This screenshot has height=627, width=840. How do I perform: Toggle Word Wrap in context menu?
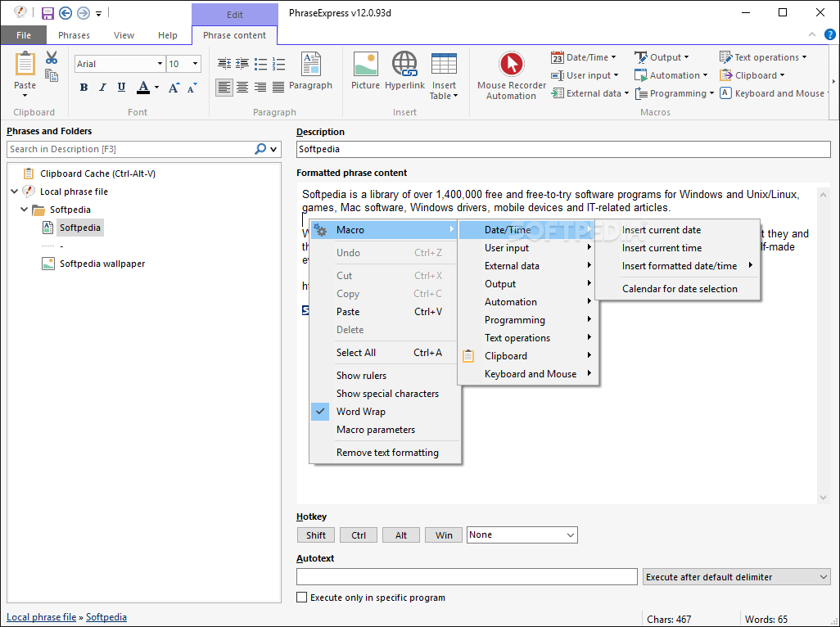(x=385, y=412)
